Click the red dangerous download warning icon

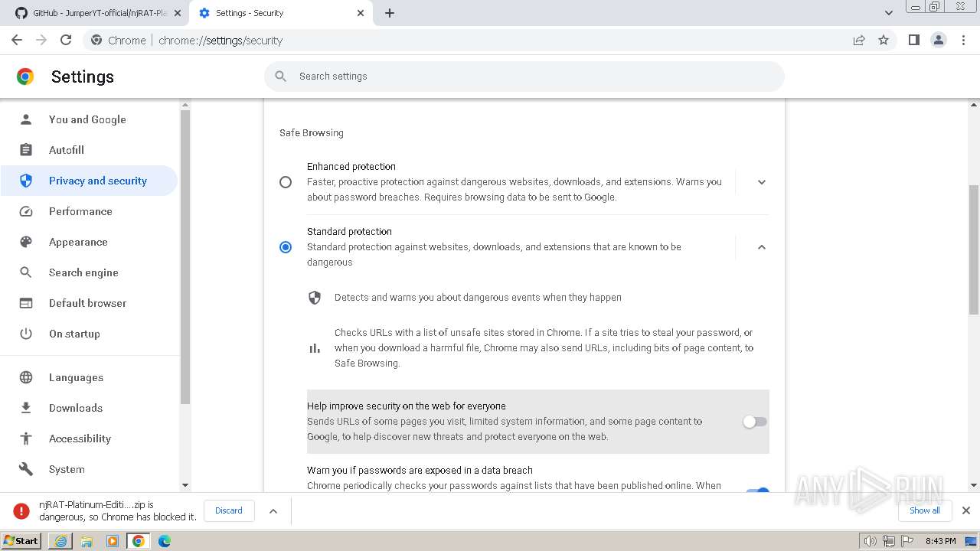pyautogui.click(x=21, y=510)
